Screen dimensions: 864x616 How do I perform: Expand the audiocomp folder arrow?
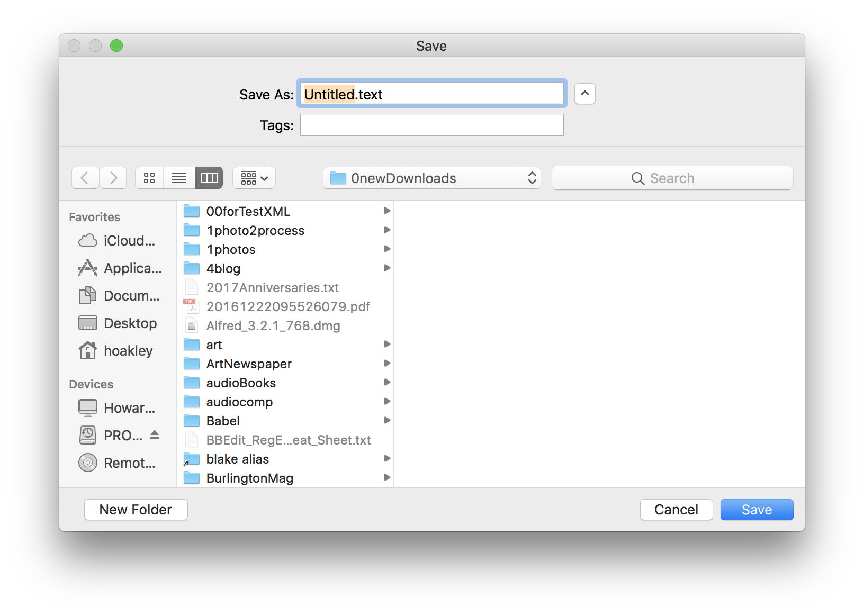pos(387,402)
